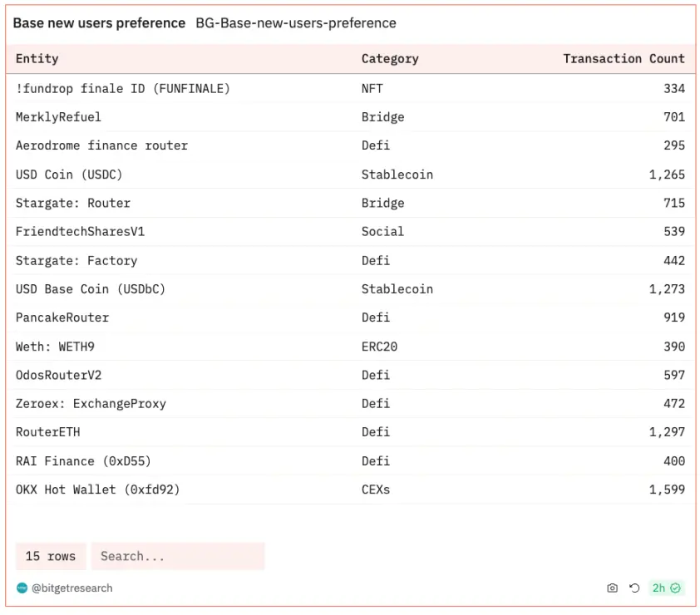The image size is (700, 615).
Task: Click the table Search field
Action: tap(178, 556)
